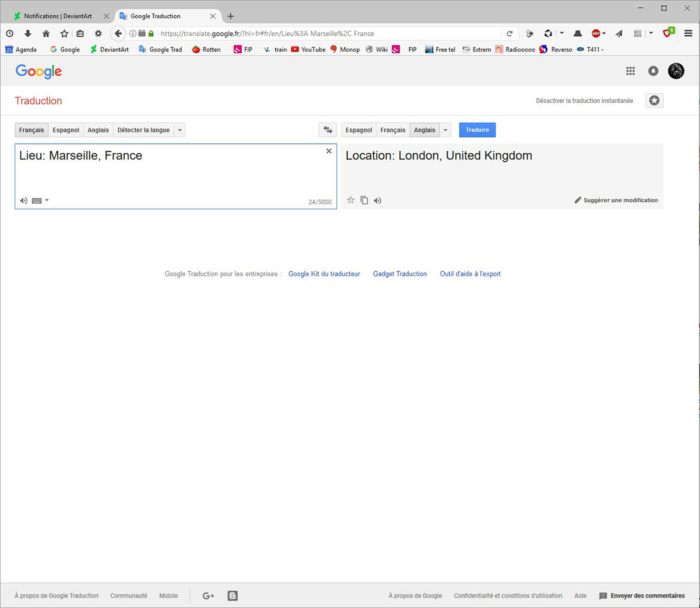The width and height of the screenshot is (700, 608).
Task: Choose Détecter la langue option
Action: click(144, 130)
